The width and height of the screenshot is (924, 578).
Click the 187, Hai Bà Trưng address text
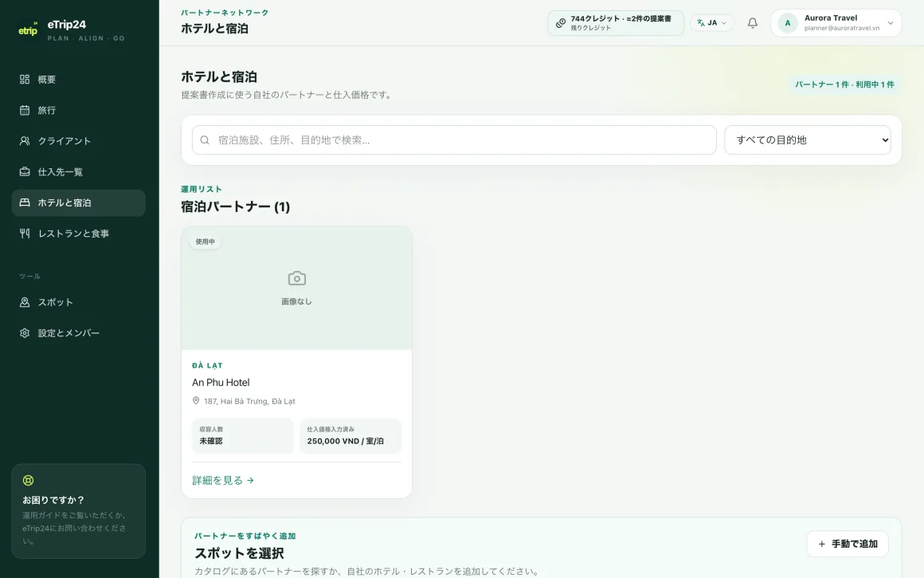(249, 401)
